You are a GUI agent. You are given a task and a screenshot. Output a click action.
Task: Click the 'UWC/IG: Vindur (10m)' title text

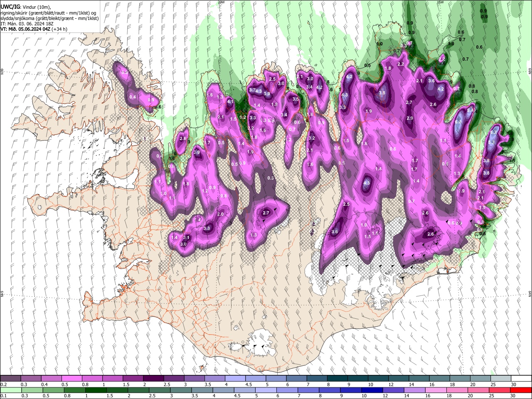click(26, 7)
